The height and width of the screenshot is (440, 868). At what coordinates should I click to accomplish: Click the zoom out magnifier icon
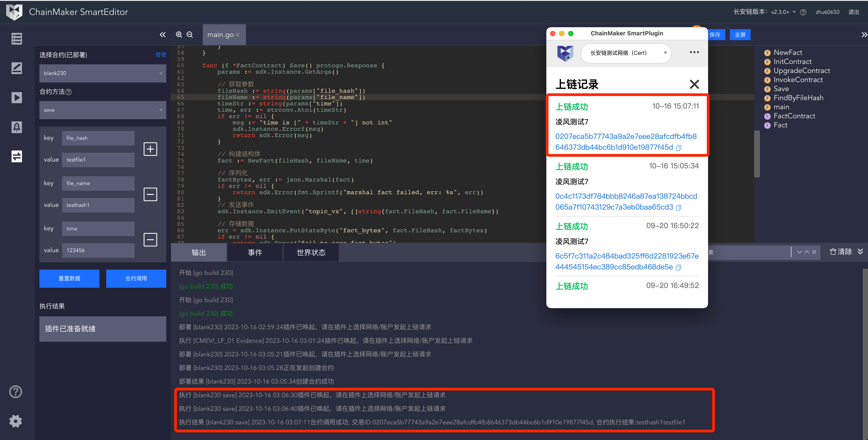coord(190,35)
